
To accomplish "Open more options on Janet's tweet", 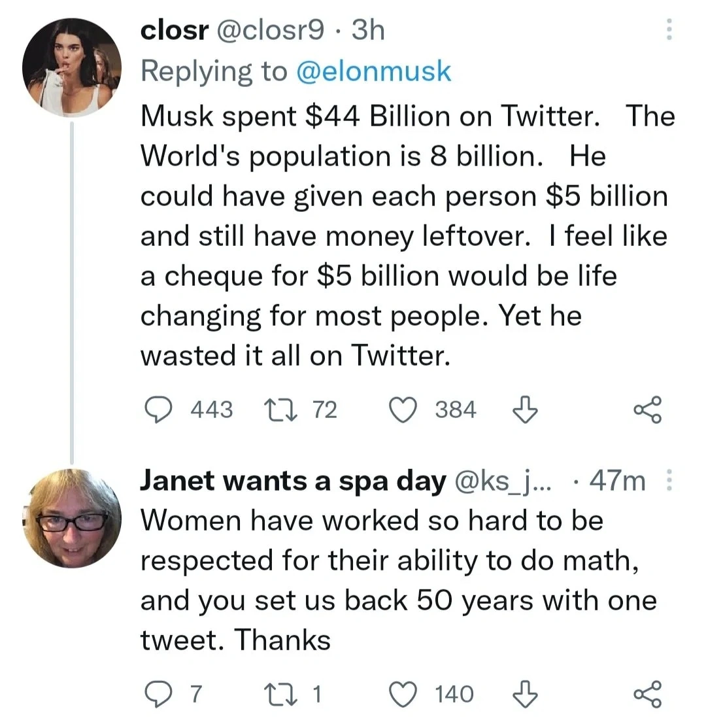I will [668, 482].
